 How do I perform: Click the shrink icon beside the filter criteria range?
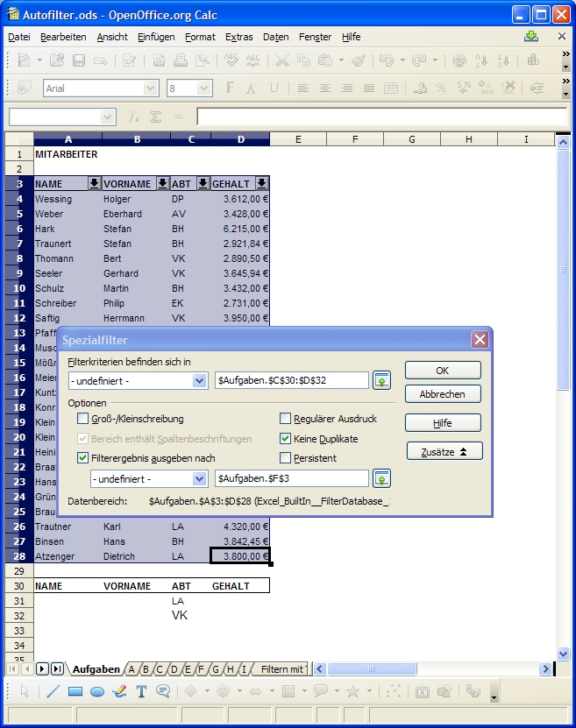point(381,380)
